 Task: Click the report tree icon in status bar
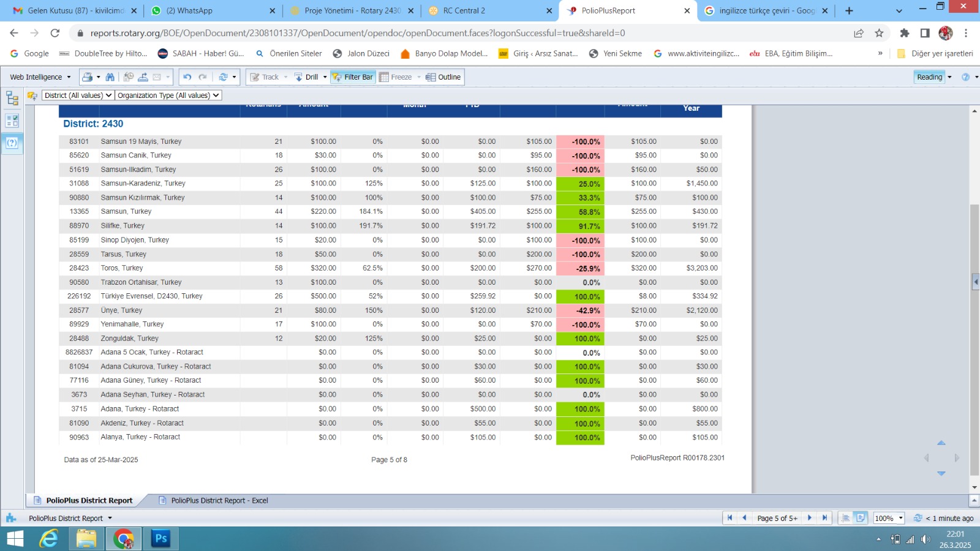coord(11,518)
